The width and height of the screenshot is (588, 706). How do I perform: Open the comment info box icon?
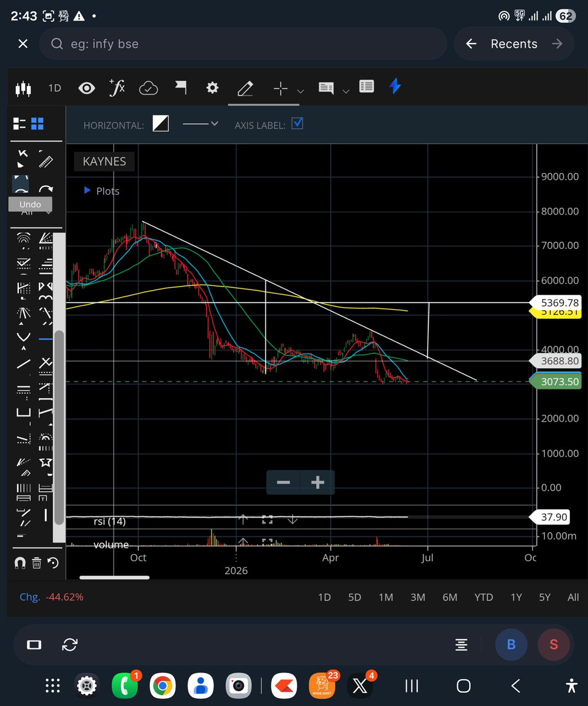(x=326, y=88)
